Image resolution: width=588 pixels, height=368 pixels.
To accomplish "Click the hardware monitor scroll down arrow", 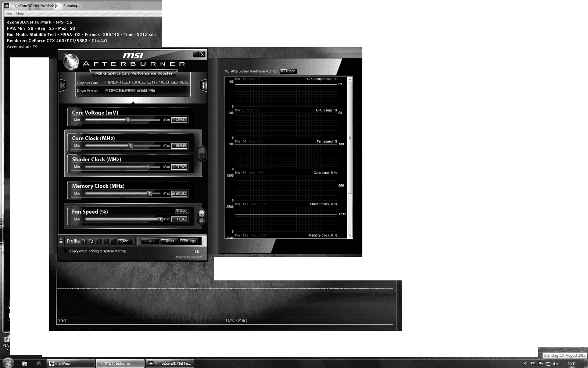I will pos(350,236).
